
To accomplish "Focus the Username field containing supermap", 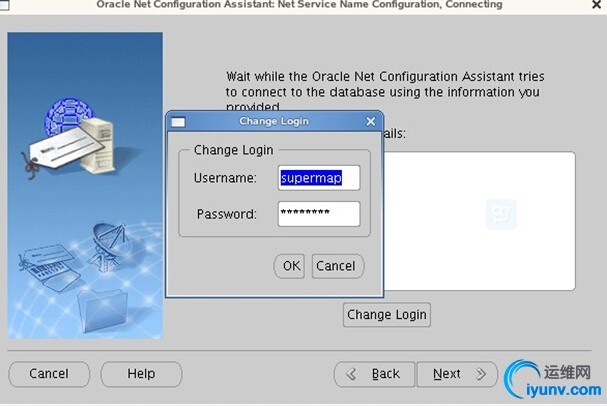I will pyautogui.click(x=319, y=178).
